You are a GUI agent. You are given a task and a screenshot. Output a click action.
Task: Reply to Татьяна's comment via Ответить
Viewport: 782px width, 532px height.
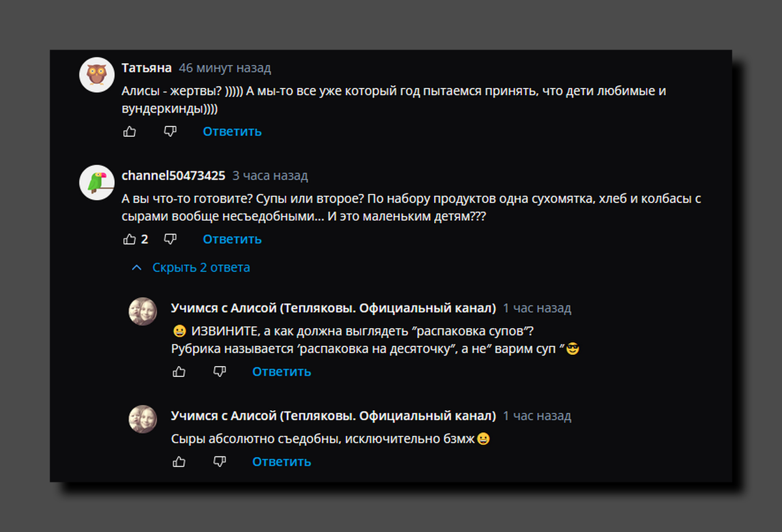point(232,132)
